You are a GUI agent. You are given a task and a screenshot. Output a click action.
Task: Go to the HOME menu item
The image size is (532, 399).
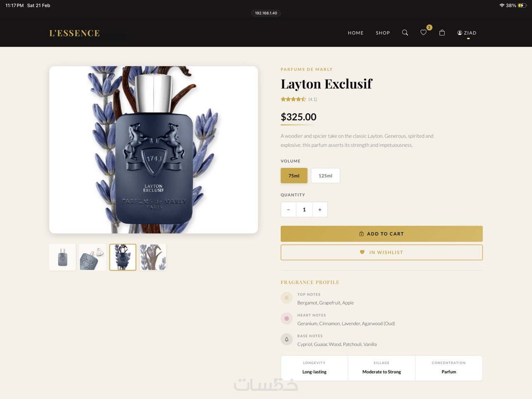[356, 33]
